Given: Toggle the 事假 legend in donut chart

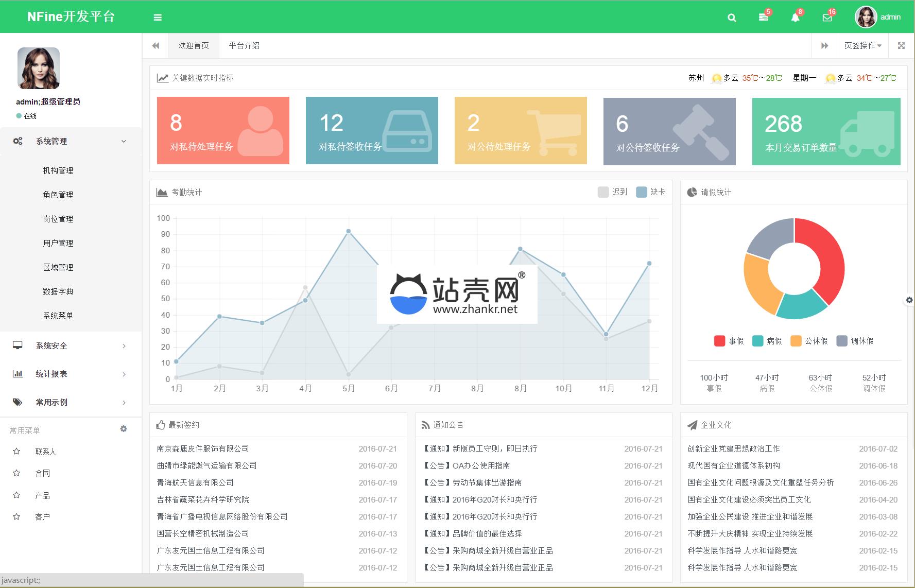Looking at the screenshot, I should 729,341.
